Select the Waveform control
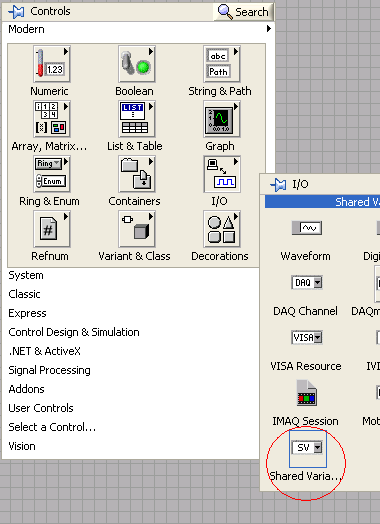The width and height of the screenshot is (380, 524). [x=307, y=228]
